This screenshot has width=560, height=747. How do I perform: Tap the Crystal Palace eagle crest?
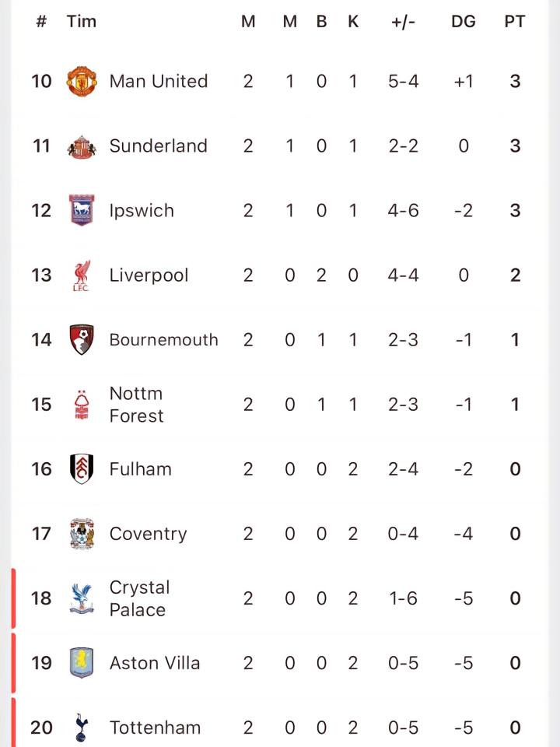click(x=82, y=598)
